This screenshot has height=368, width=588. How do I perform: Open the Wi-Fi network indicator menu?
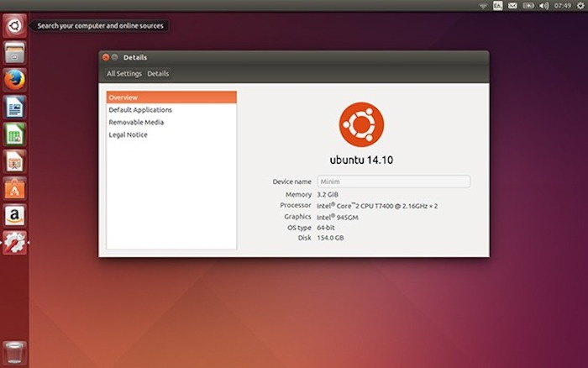tap(483, 6)
